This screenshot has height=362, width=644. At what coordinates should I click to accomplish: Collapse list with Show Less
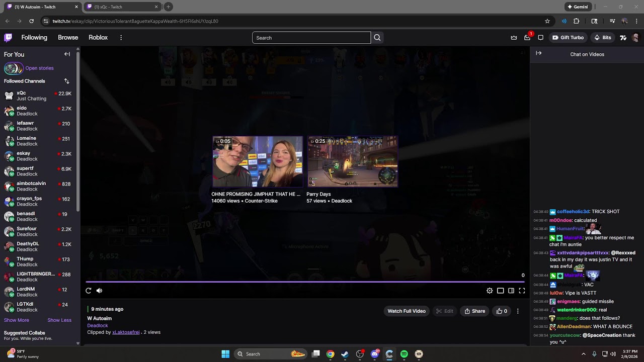coord(59,320)
